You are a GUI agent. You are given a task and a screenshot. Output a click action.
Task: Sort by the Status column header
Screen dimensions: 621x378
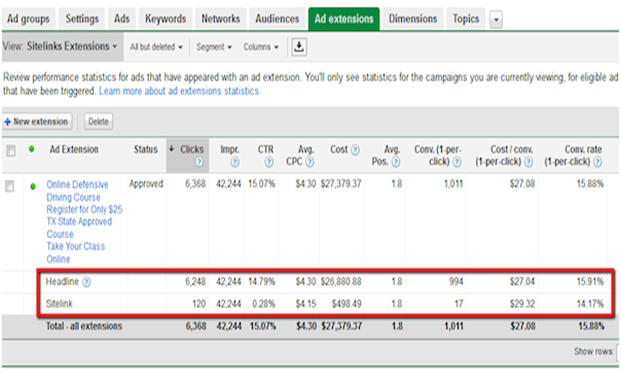[145, 150]
